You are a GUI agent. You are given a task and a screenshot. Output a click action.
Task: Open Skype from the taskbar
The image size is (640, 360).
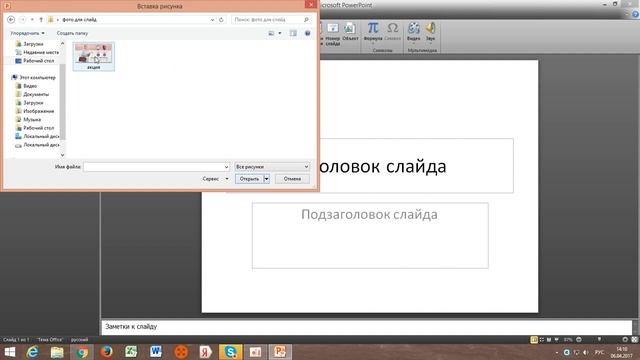[230, 352]
